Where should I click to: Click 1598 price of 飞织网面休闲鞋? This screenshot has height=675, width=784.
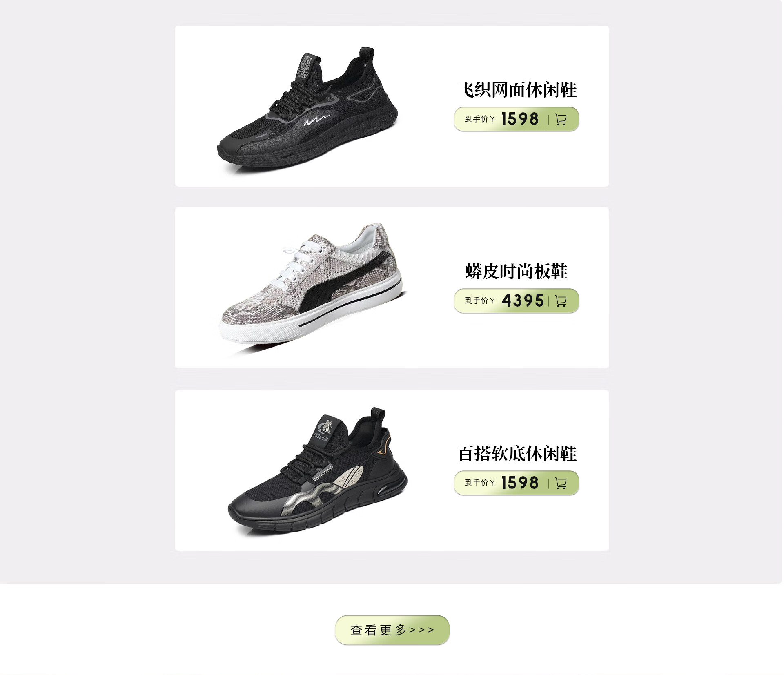click(520, 119)
